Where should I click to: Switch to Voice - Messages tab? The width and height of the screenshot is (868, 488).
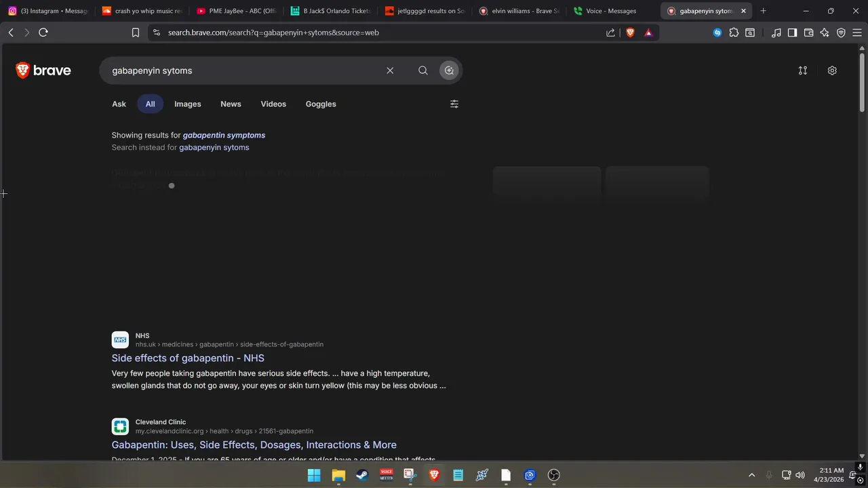coord(613,11)
